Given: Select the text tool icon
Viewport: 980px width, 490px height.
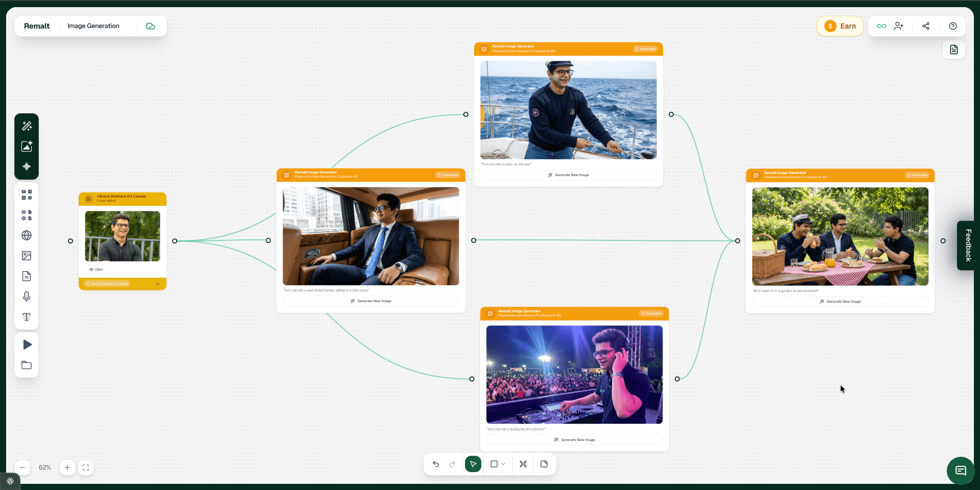Looking at the screenshot, I should 27,317.
